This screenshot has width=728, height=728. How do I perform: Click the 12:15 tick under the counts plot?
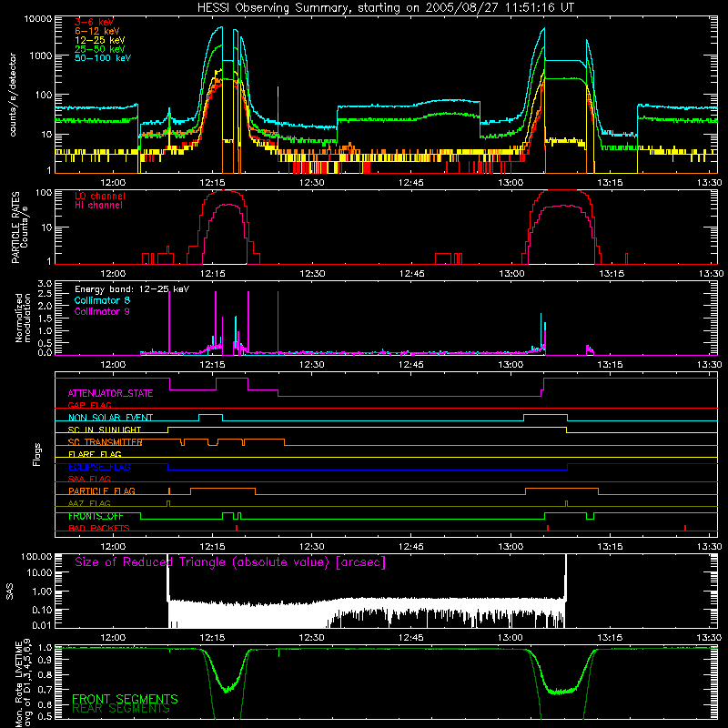click(212, 183)
